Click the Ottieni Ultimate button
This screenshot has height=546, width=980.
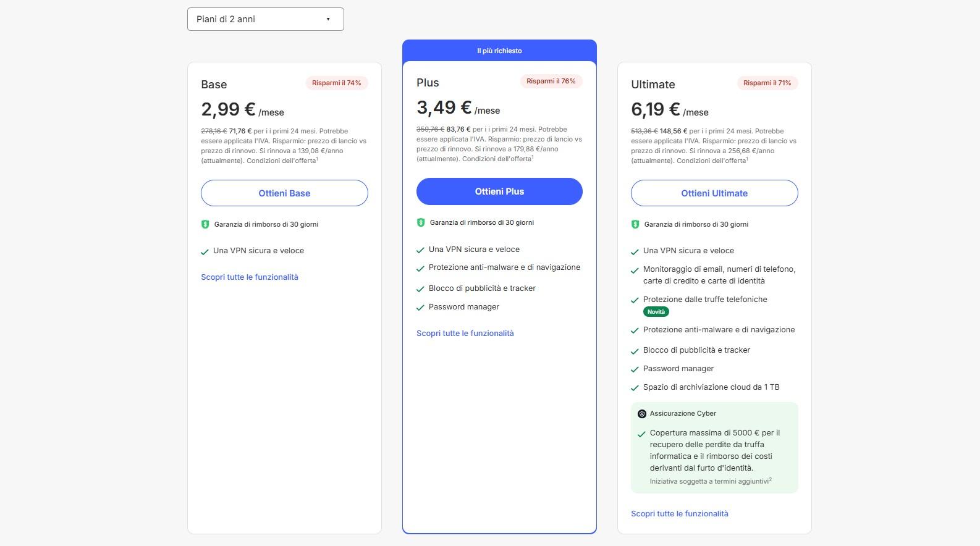[714, 193]
